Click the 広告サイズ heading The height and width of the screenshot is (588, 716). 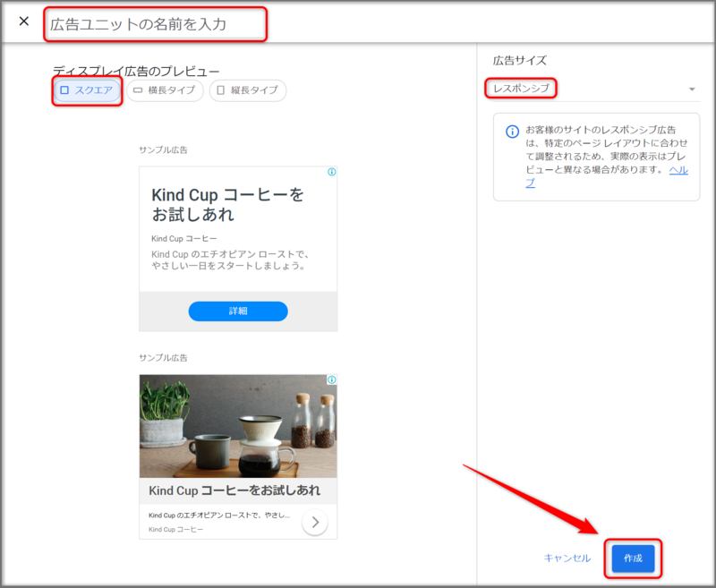coord(520,61)
